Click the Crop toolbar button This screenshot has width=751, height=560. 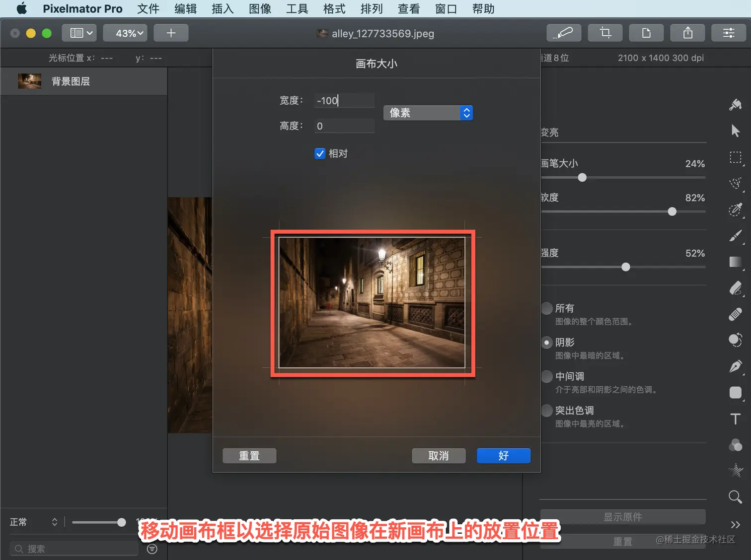tap(605, 33)
